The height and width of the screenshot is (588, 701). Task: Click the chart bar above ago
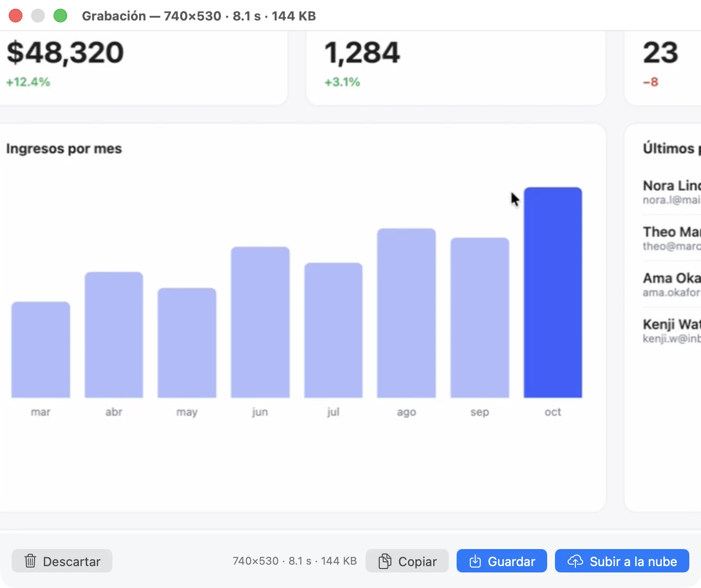pos(406,313)
